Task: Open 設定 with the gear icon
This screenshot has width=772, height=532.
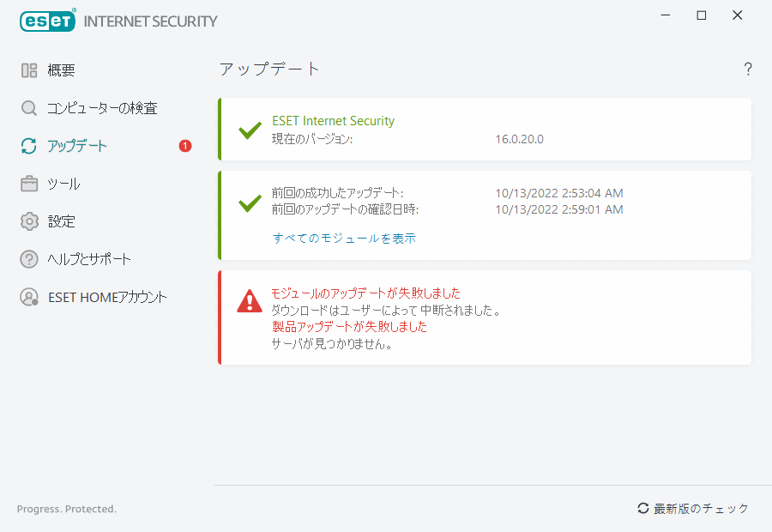Action: click(28, 221)
